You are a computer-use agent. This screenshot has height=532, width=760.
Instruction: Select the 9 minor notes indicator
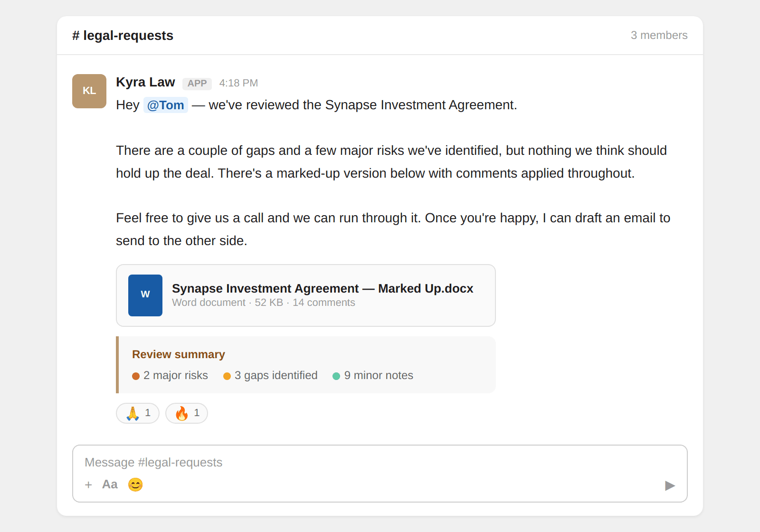click(373, 376)
